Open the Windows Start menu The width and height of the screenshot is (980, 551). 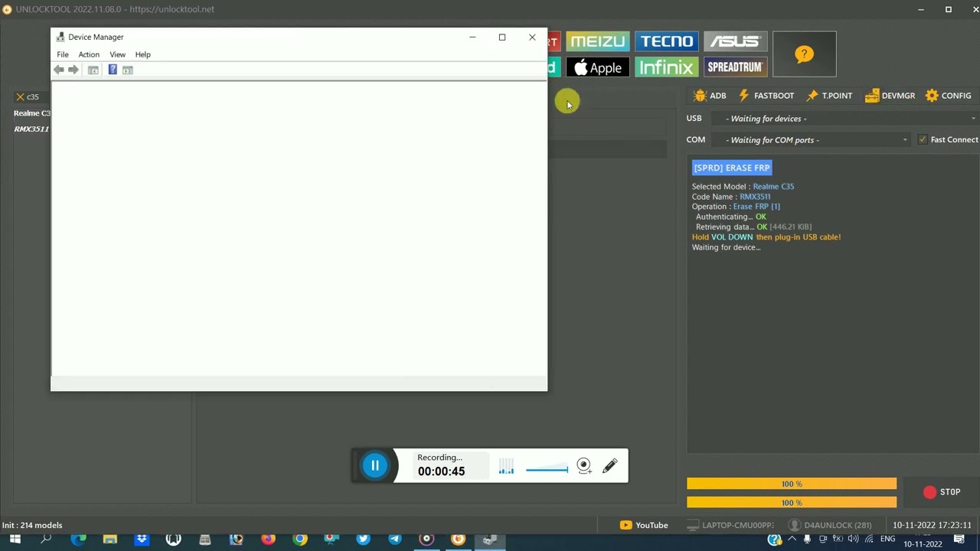click(15, 540)
